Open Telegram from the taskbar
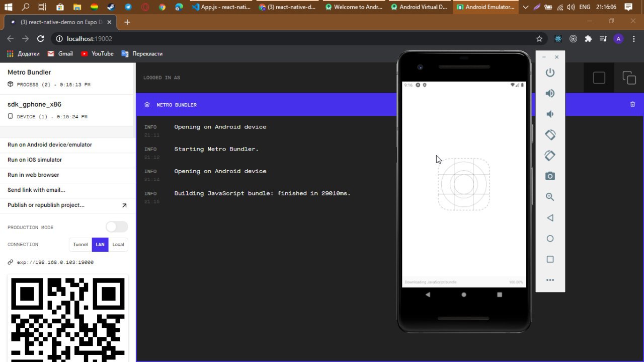The image size is (644, 362). click(x=128, y=7)
